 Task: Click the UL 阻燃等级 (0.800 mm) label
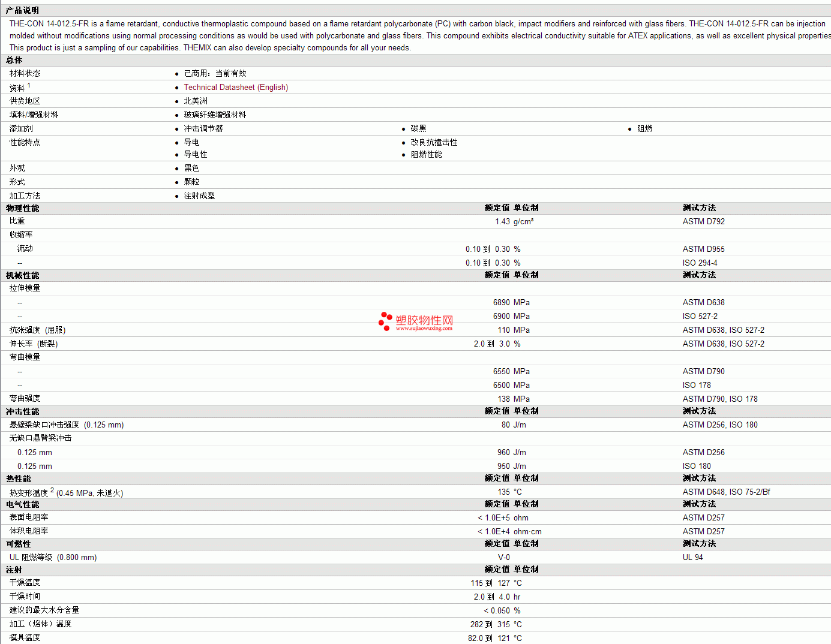click(53, 558)
